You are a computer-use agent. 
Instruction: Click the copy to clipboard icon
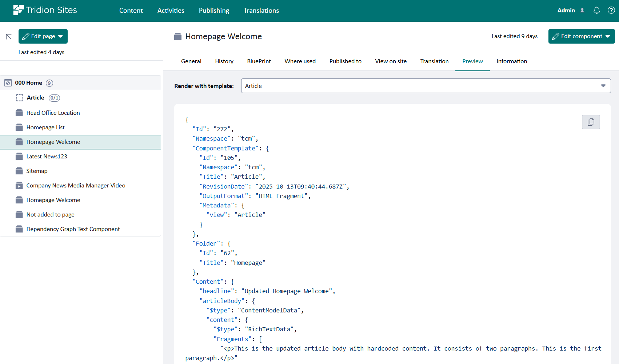pyautogui.click(x=591, y=122)
